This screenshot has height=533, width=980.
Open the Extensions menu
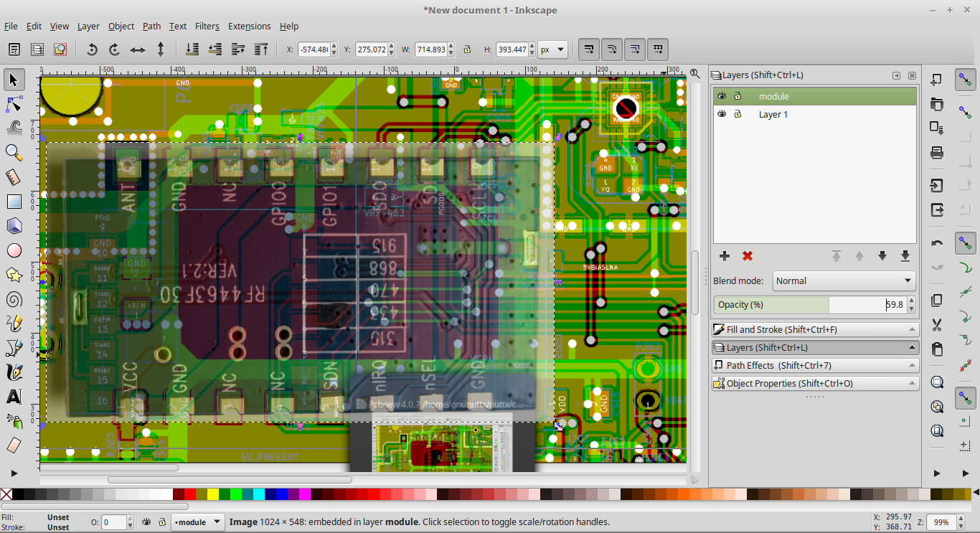pyautogui.click(x=250, y=26)
